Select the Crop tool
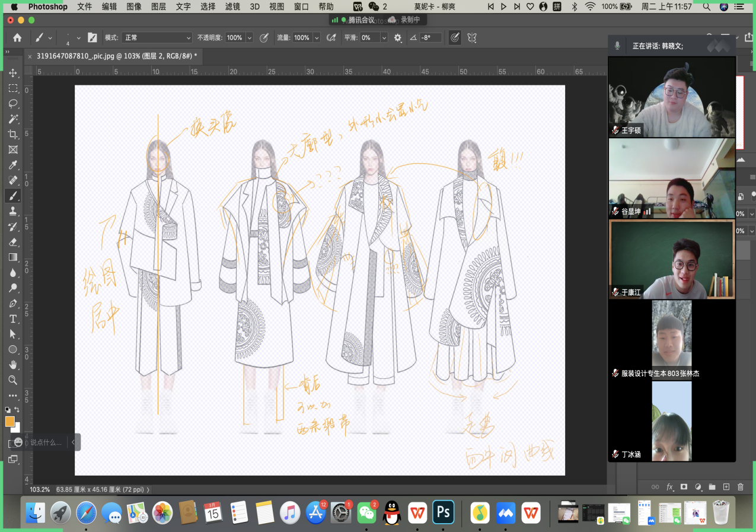756x532 pixels. click(13, 135)
